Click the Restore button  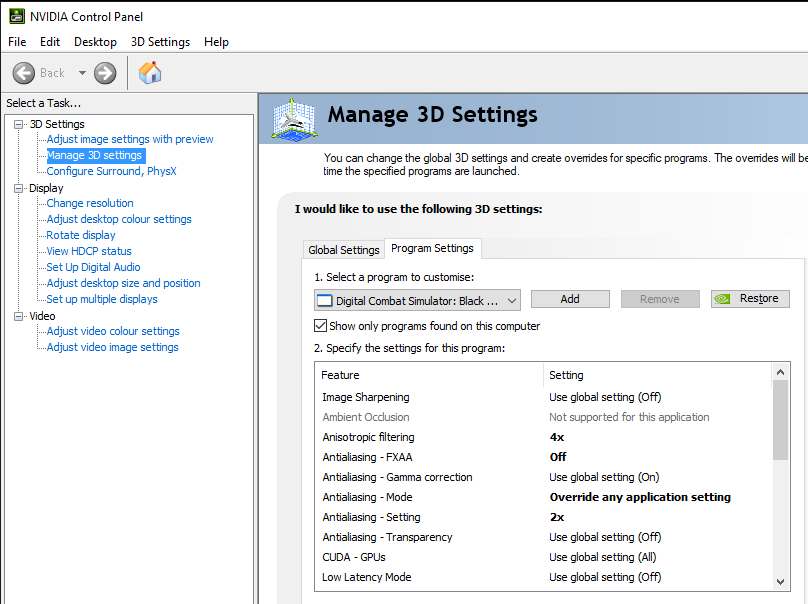[750, 298]
